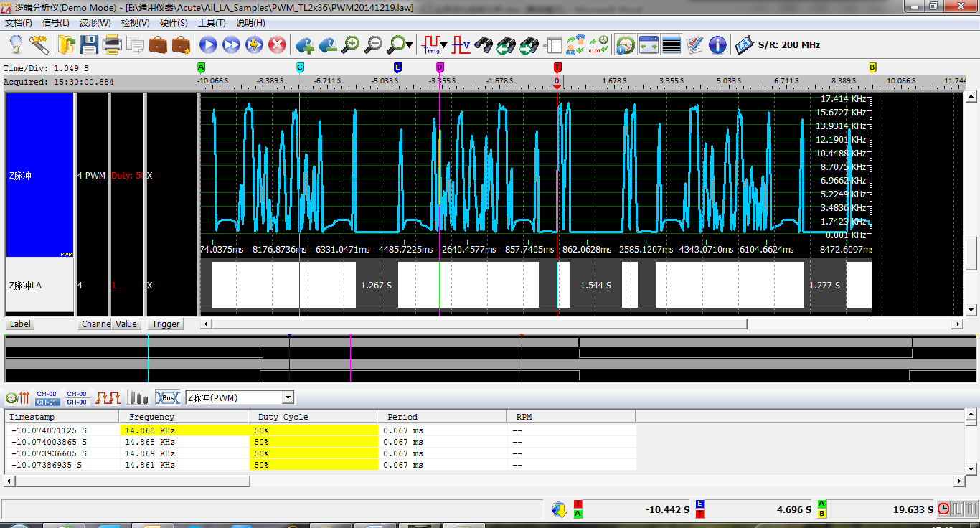Click the Trigger column button
980x528 pixels.
pyautogui.click(x=166, y=324)
